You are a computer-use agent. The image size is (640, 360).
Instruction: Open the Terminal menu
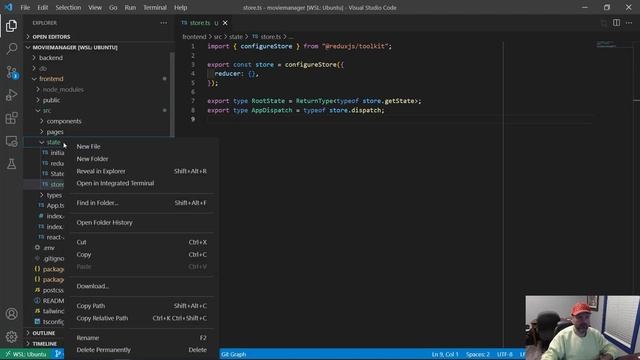(155, 7)
